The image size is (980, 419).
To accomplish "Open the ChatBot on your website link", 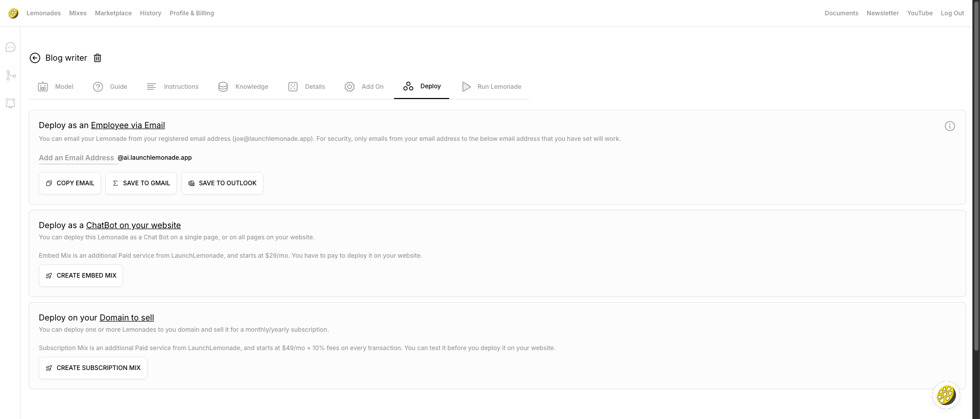I will tap(133, 225).
